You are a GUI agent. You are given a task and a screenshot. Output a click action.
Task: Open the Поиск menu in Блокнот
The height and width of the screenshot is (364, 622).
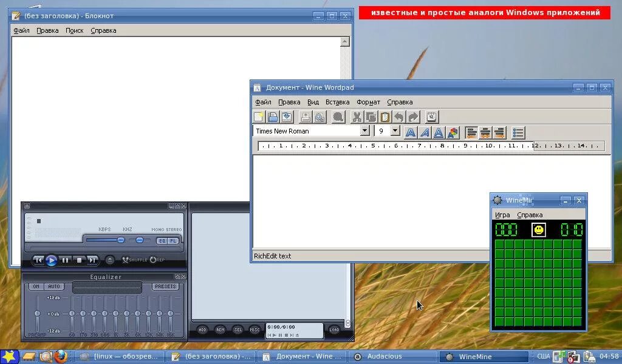point(75,30)
